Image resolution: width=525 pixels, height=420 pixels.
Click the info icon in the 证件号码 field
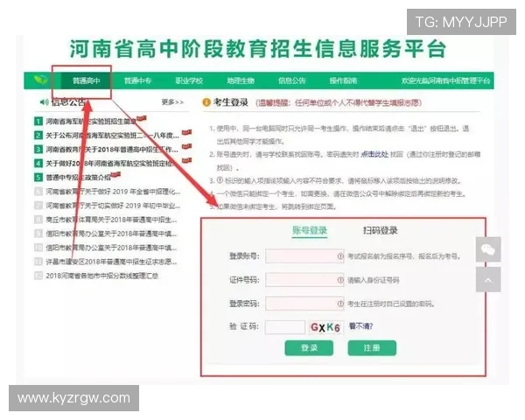pos(340,280)
